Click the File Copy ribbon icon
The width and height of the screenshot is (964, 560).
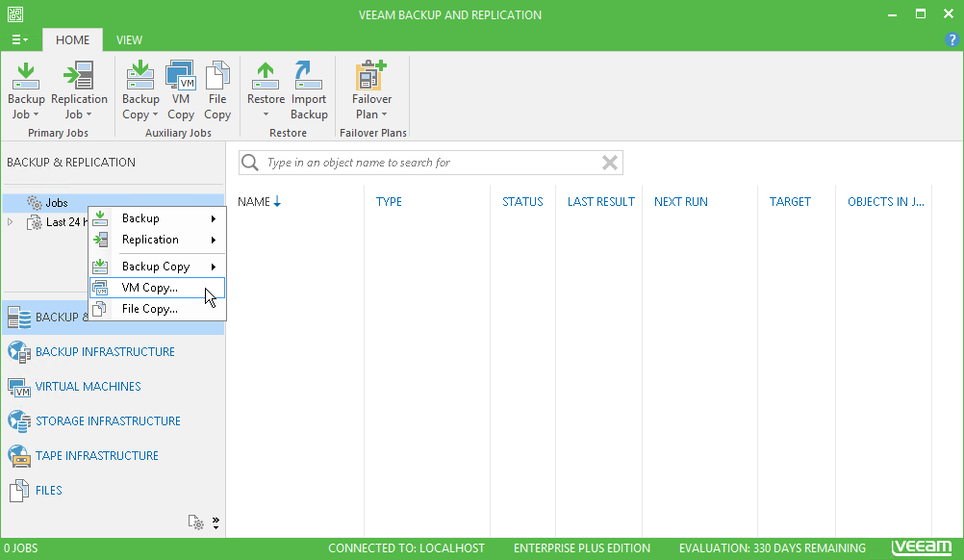pyautogui.click(x=217, y=76)
